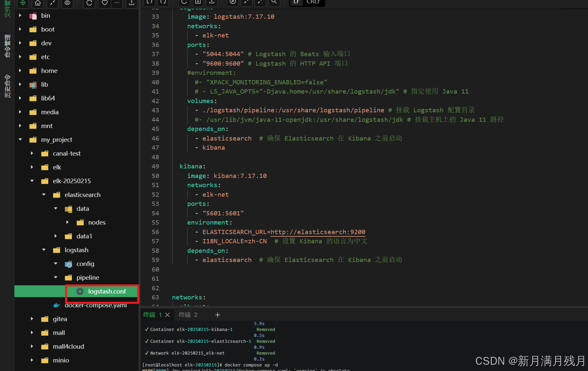Select LF line ending
This screenshot has height=371, width=588.
296,2
